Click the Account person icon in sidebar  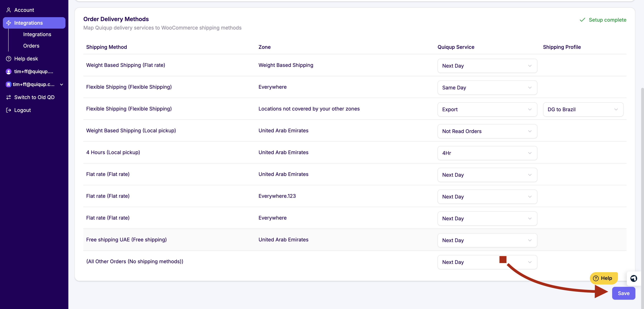(x=9, y=10)
